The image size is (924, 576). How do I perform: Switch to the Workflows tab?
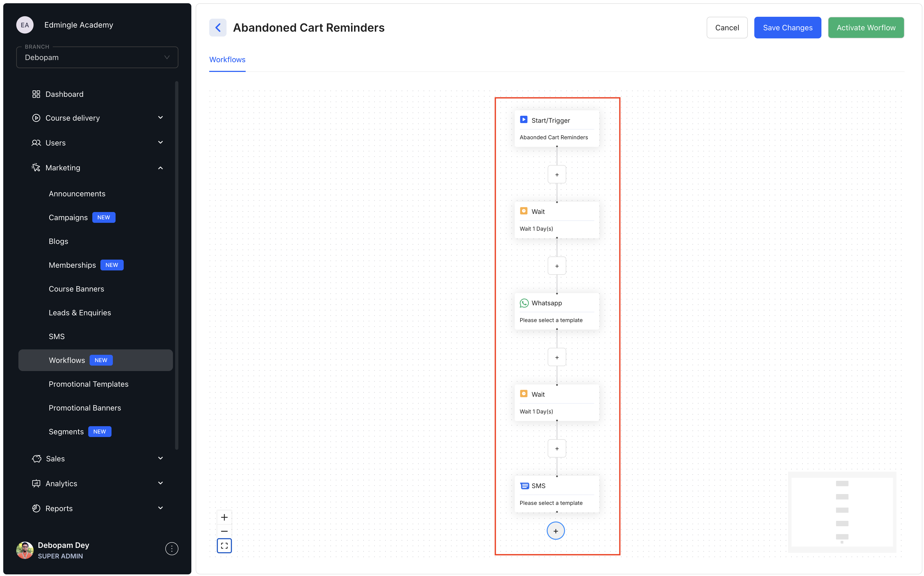(227, 60)
